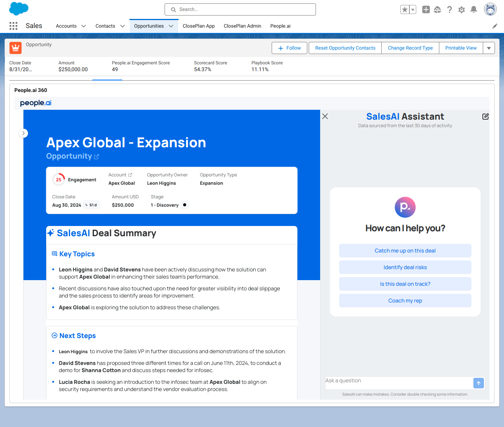Click the People.ai assistant round logo
This screenshot has width=504, height=427.
405,207
